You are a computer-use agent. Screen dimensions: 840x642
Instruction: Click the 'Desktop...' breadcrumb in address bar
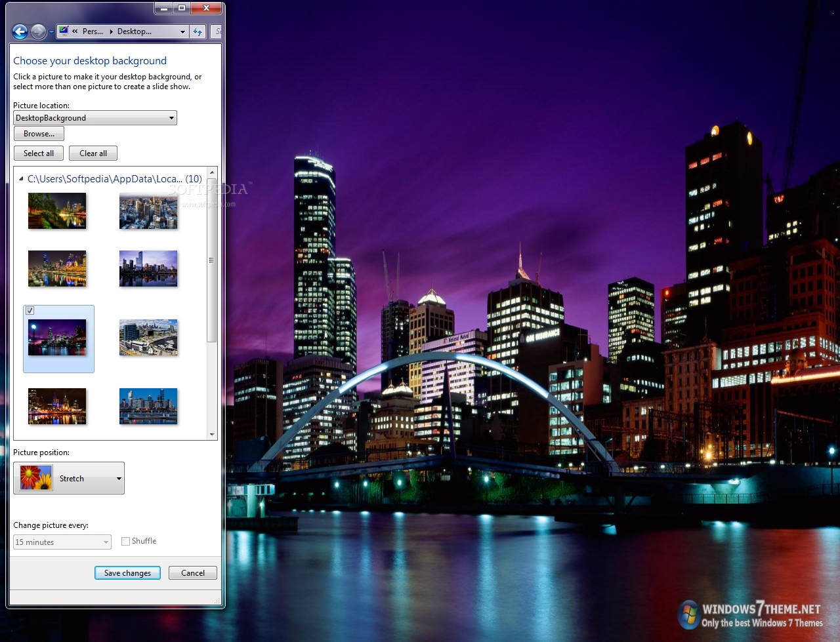pos(135,31)
